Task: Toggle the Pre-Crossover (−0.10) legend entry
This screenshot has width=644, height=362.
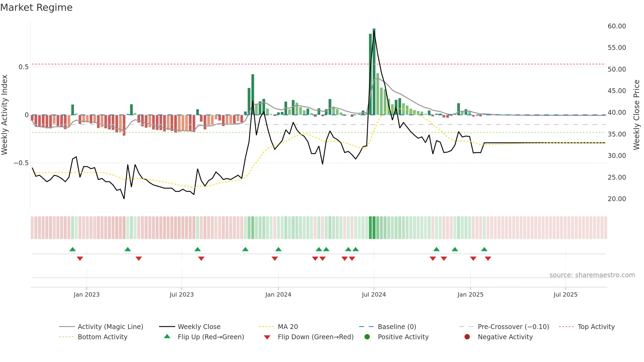Action: (504, 327)
